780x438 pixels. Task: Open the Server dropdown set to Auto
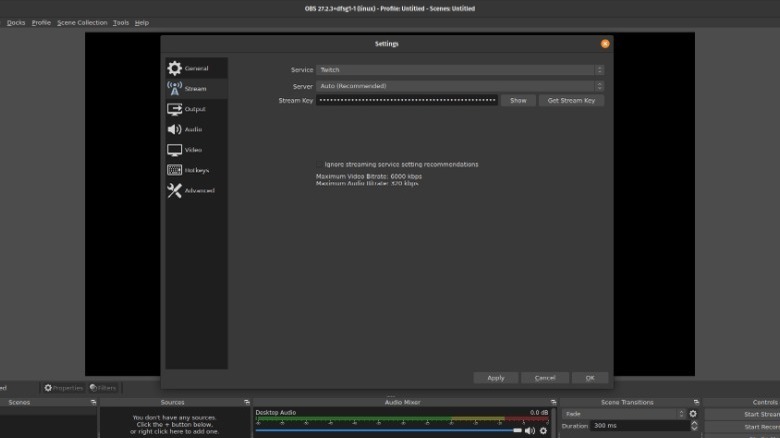tap(460, 86)
